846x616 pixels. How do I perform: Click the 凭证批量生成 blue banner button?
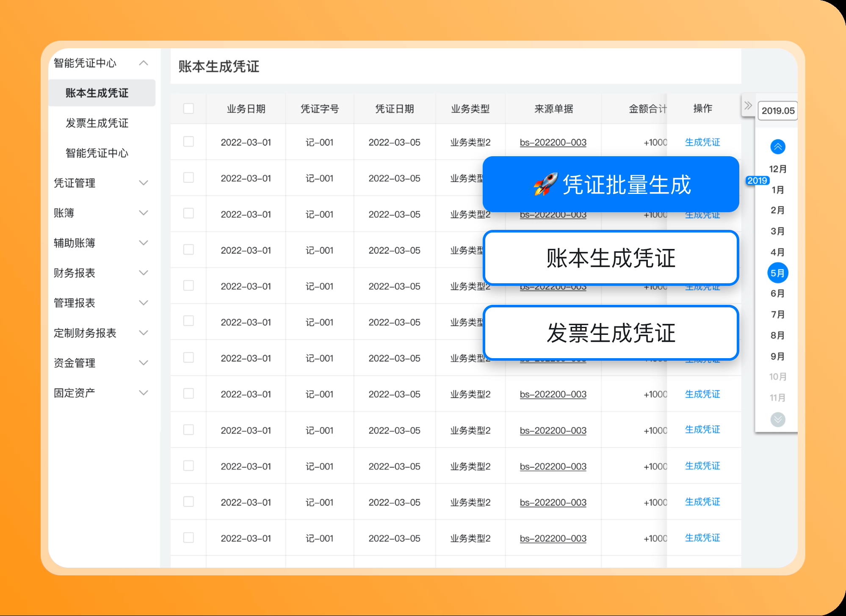coord(611,184)
